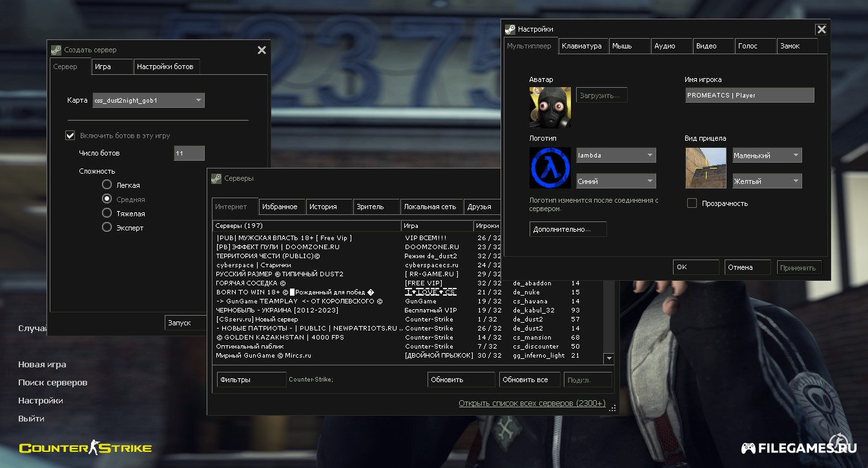Click the Steam icon in Настройки title bar
The width and height of the screenshot is (868, 468).
coord(510,29)
